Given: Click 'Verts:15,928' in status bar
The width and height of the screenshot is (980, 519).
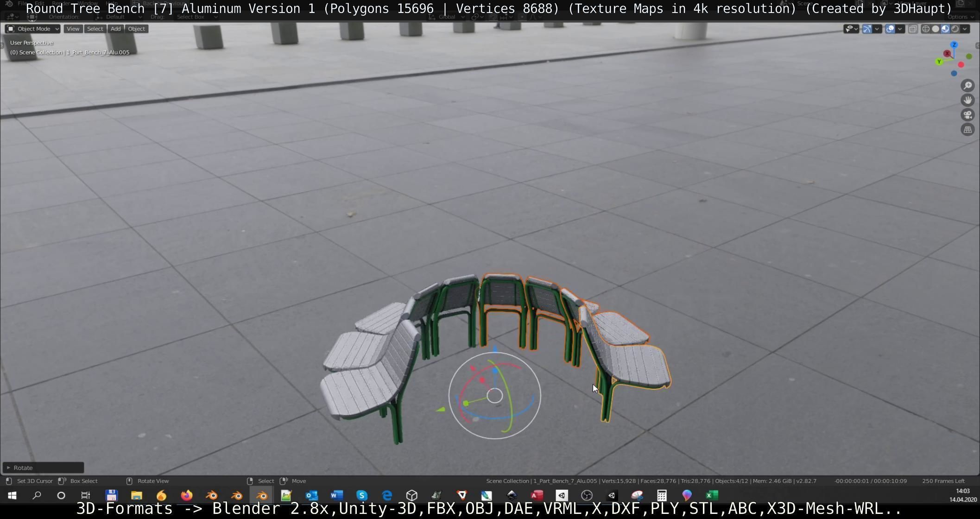Looking at the screenshot, I should tap(620, 481).
